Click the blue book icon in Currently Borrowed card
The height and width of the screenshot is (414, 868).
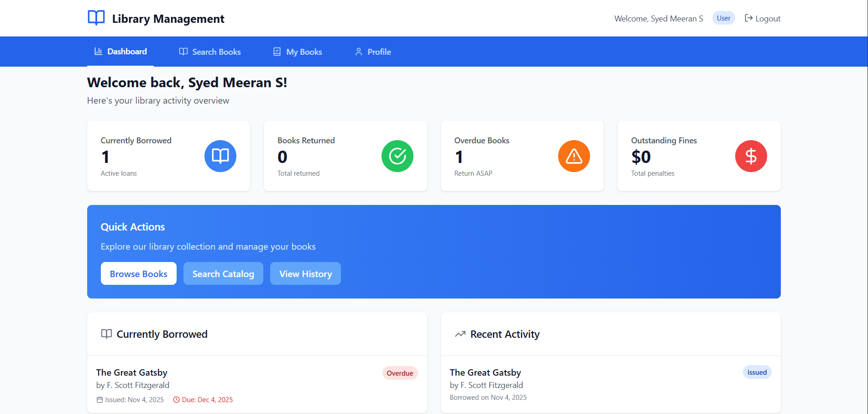coord(220,156)
